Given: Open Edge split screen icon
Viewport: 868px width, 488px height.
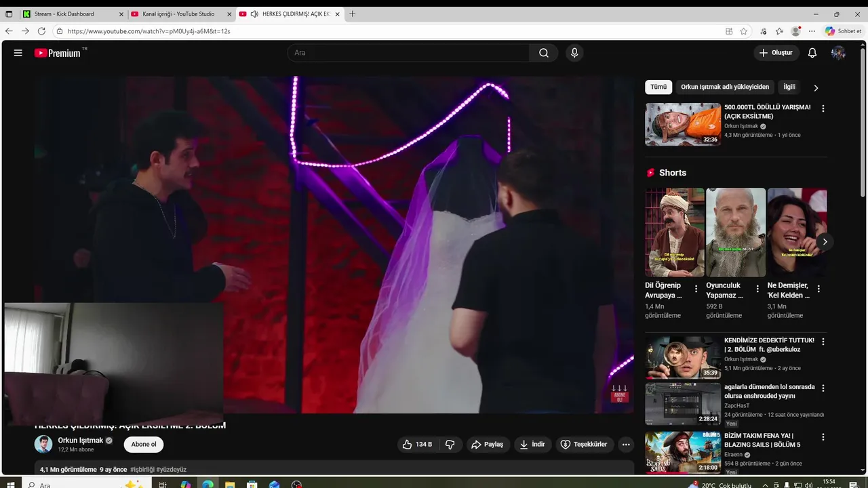Looking at the screenshot, I should [x=729, y=31].
